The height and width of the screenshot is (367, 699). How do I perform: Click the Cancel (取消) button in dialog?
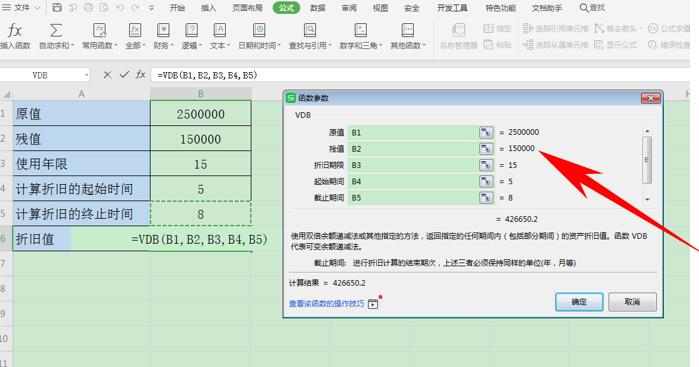click(632, 302)
